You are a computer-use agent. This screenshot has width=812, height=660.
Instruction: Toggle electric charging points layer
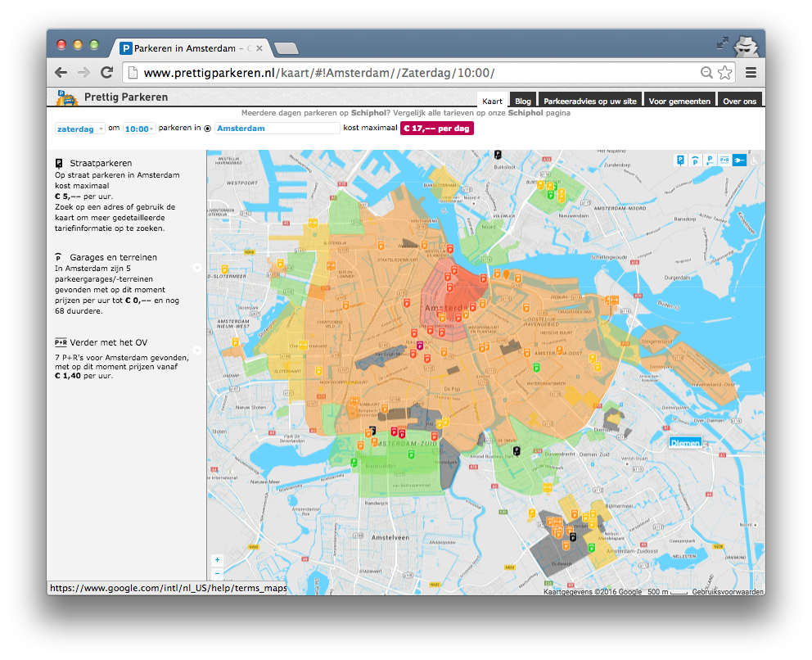coord(739,160)
